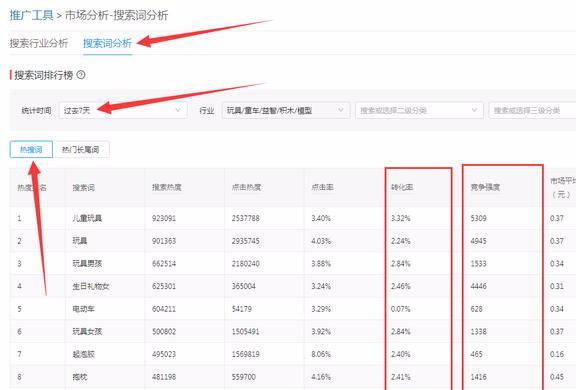
Task: Click the 搜索或选择三级分类 field
Action: pyautogui.click(x=532, y=110)
